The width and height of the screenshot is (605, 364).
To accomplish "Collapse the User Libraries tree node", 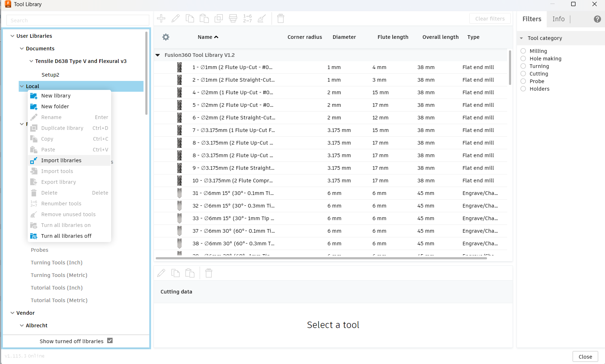I will click(x=13, y=36).
